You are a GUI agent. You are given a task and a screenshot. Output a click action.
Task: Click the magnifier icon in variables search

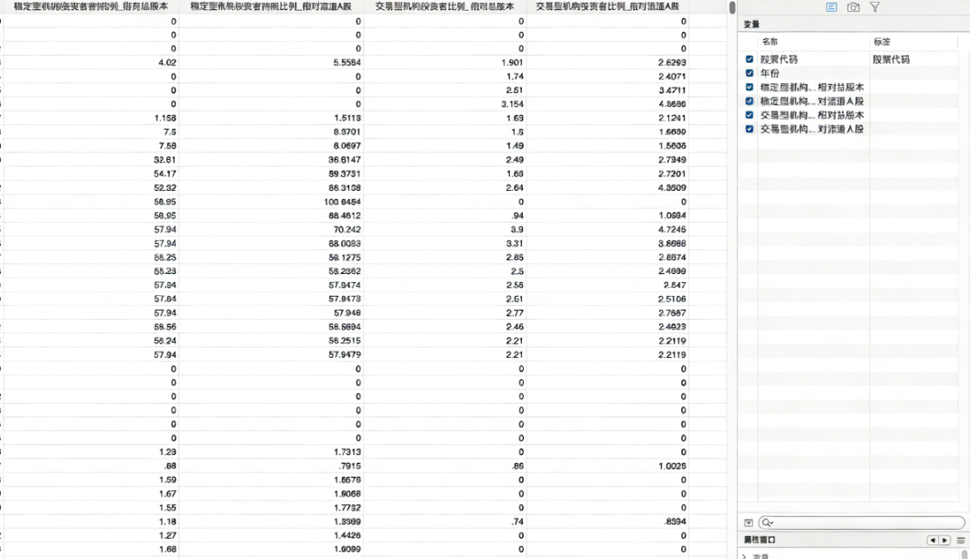point(768,522)
